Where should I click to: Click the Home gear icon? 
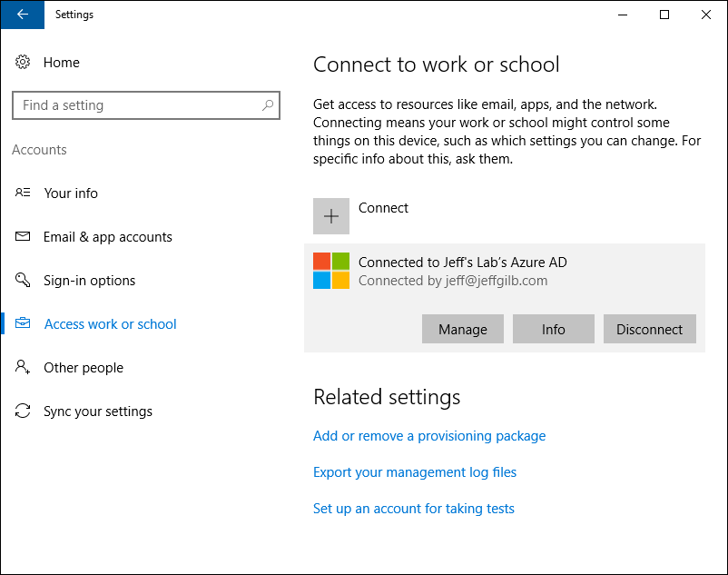(23, 62)
